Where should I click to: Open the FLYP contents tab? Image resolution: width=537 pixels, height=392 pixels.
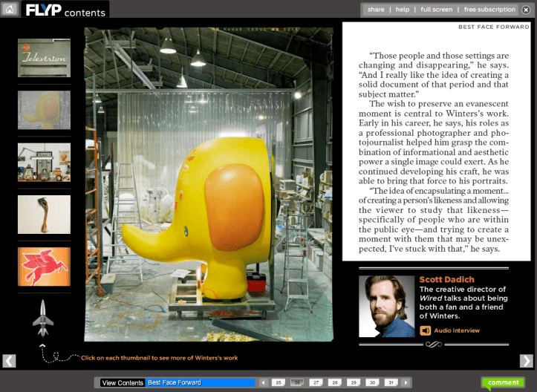tap(65, 11)
